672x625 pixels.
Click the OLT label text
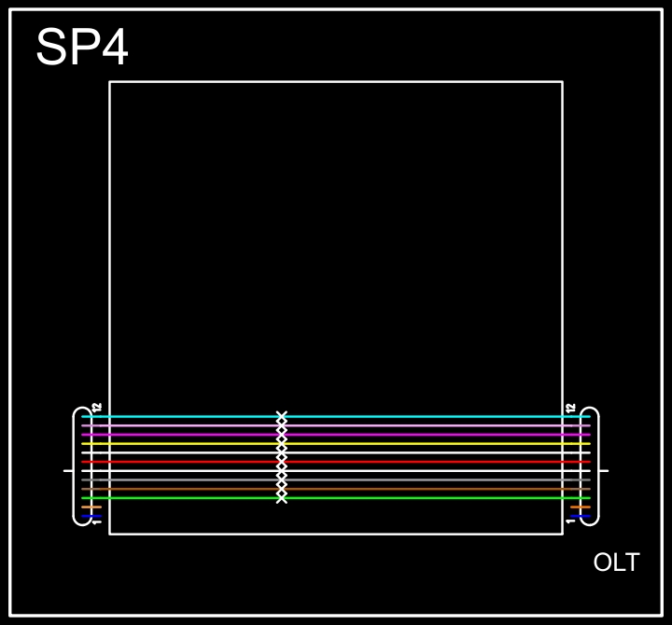(616, 562)
